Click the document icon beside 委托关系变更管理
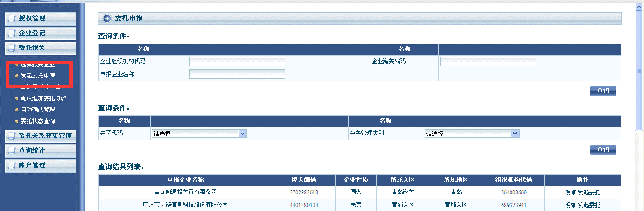Screen dimensions: 644x211 pos(12,136)
